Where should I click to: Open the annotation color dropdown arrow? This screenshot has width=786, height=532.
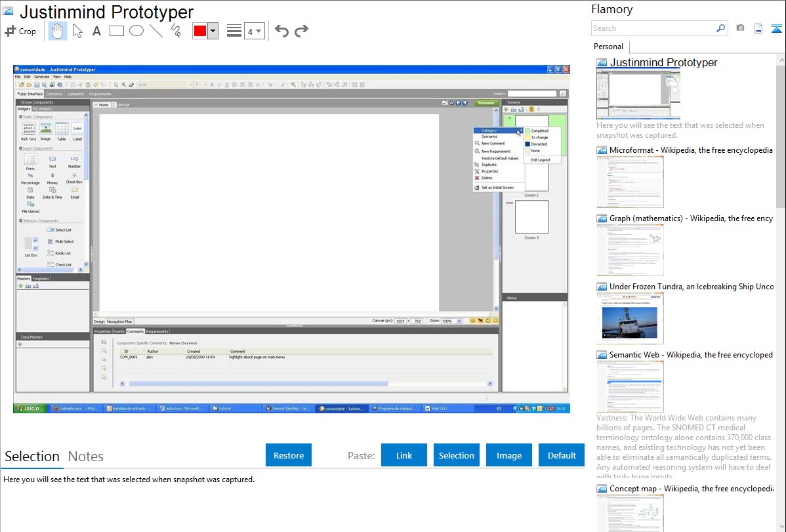pos(213,31)
